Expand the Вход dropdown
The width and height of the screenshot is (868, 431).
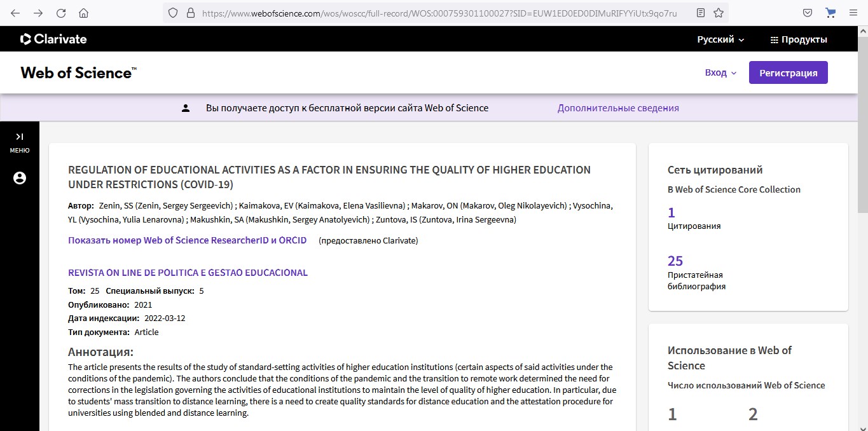pyautogui.click(x=720, y=72)
